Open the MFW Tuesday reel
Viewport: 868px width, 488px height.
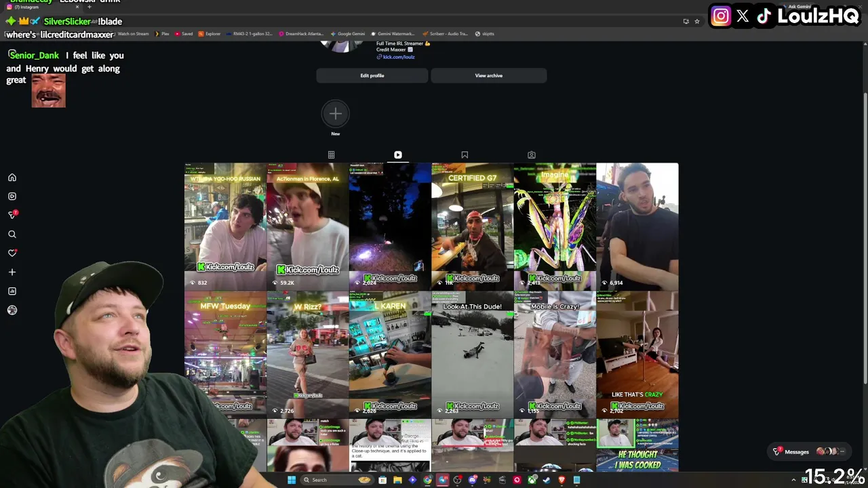tap(225, 354)
